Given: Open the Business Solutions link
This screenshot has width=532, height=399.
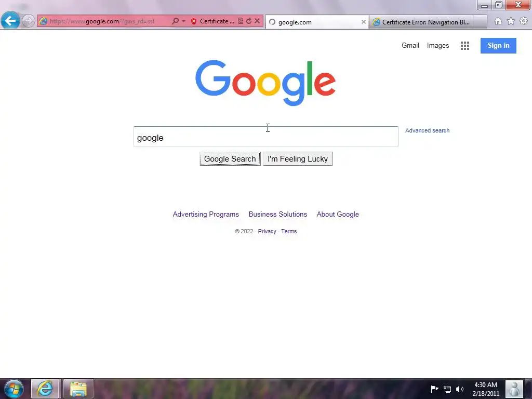Looking at the screenshot, I should (x=277, y=215).
